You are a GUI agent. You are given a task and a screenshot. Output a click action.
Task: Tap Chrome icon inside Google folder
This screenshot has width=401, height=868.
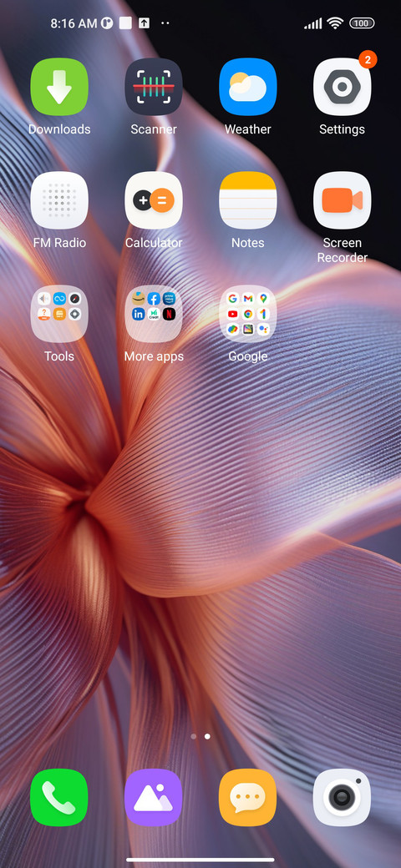pyautogui.click(x=247, y=314)
